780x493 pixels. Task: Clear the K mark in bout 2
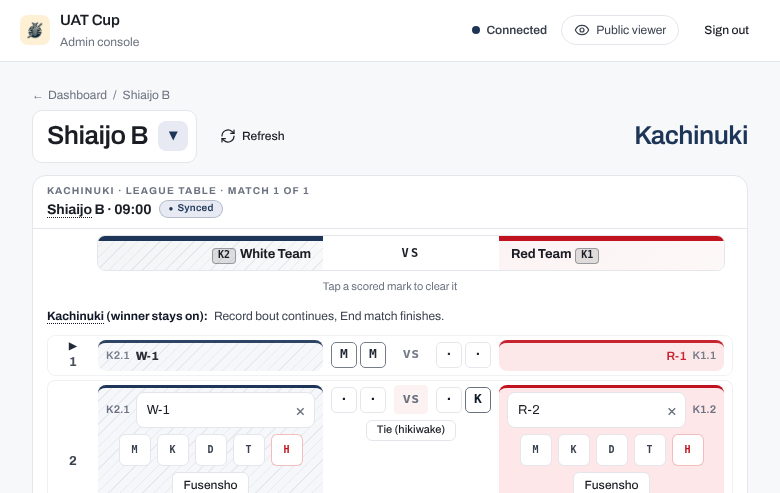pyautogui.click(x=478, y=399)
